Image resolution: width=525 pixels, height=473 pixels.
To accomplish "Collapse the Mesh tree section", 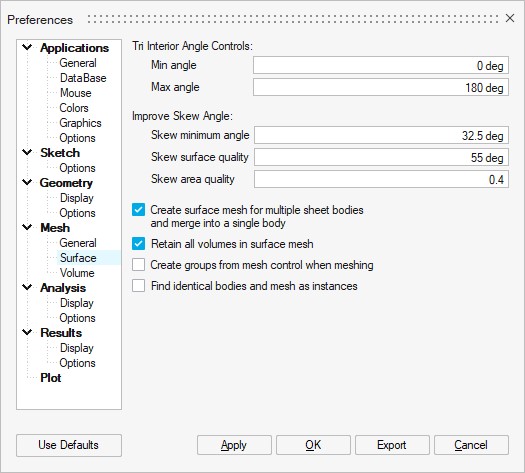I will point(27,227).
